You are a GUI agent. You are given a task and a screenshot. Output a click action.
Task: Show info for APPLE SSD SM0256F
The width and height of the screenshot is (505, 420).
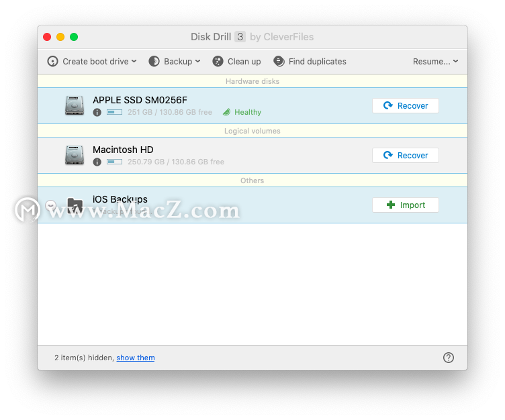pos(97,112)
